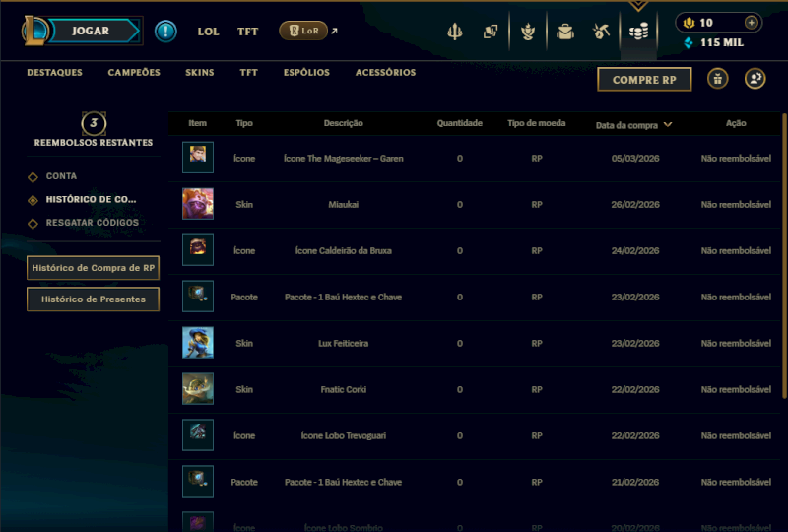This screenshot has height=532, width=788.
Task: Click the Item column header
Action: coord(198,123)
